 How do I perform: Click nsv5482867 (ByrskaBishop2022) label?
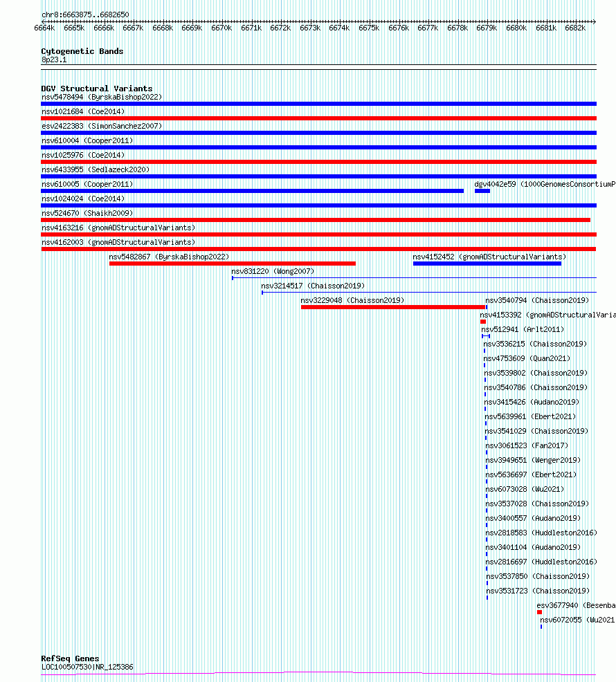pos(169,257)
